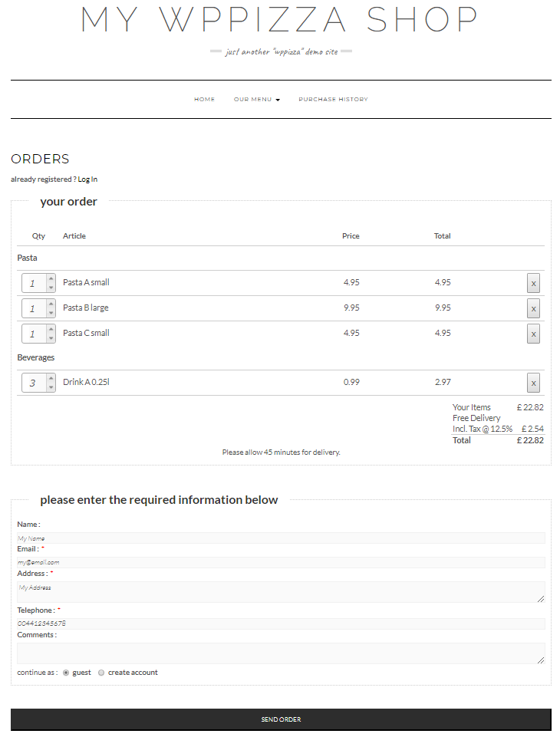Remove Pasta B large from order

coord(533,308)
